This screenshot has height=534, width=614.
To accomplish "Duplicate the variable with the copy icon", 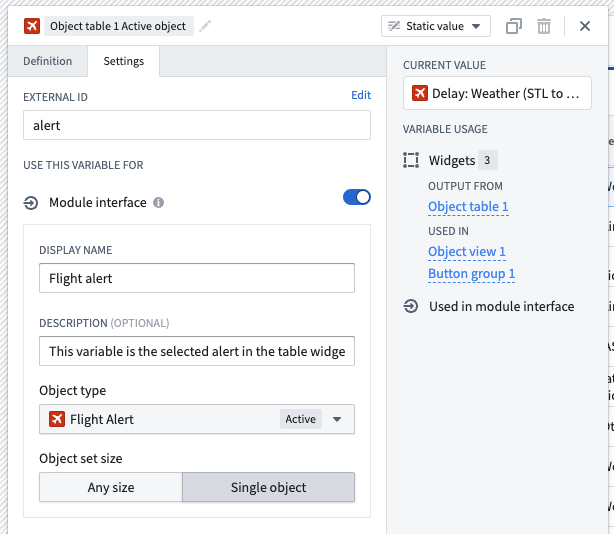I will (x=514, y=26).
